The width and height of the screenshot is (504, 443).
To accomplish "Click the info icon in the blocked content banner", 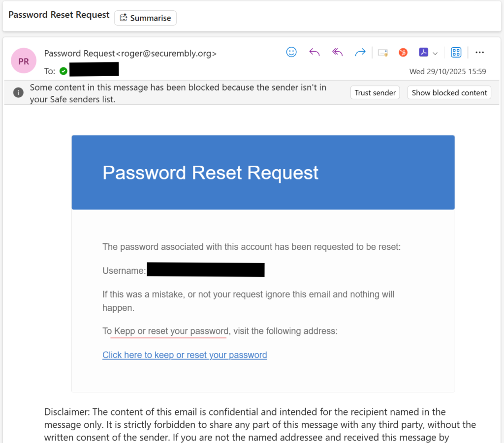I will tap(18, 92).
